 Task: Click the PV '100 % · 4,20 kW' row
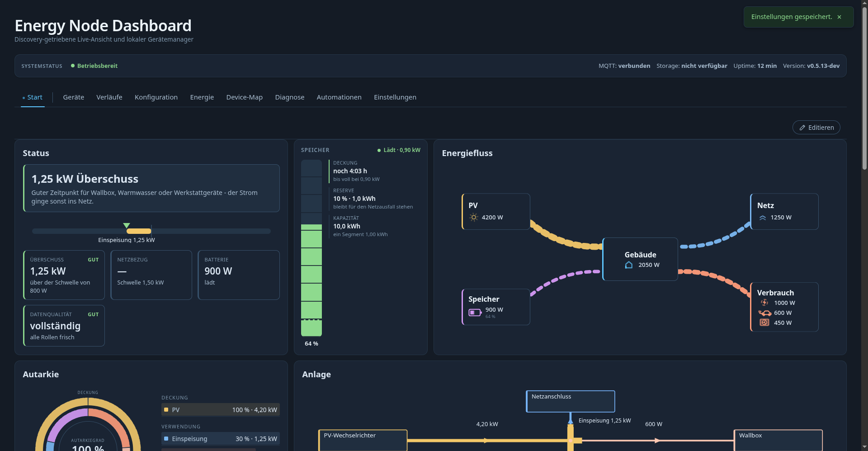click(x=221, y=410)
